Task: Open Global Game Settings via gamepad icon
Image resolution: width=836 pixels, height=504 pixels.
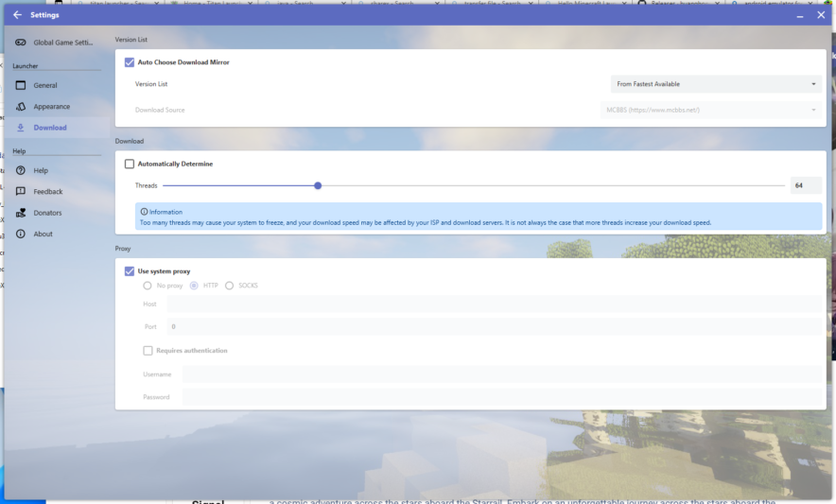Action: [x=21, y=43]
